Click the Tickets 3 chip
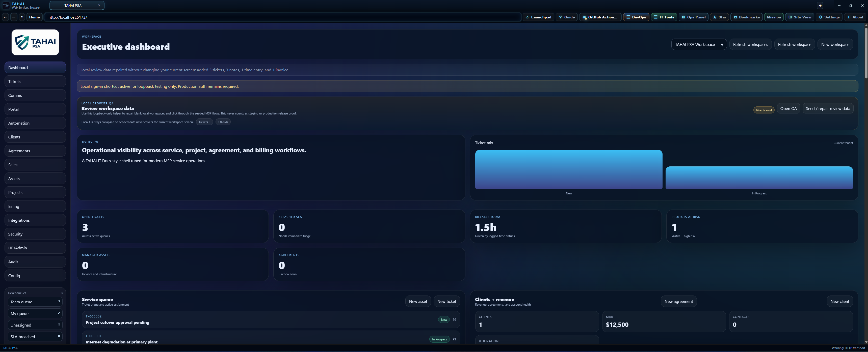The image size is (868, 352). click(204, 122)
